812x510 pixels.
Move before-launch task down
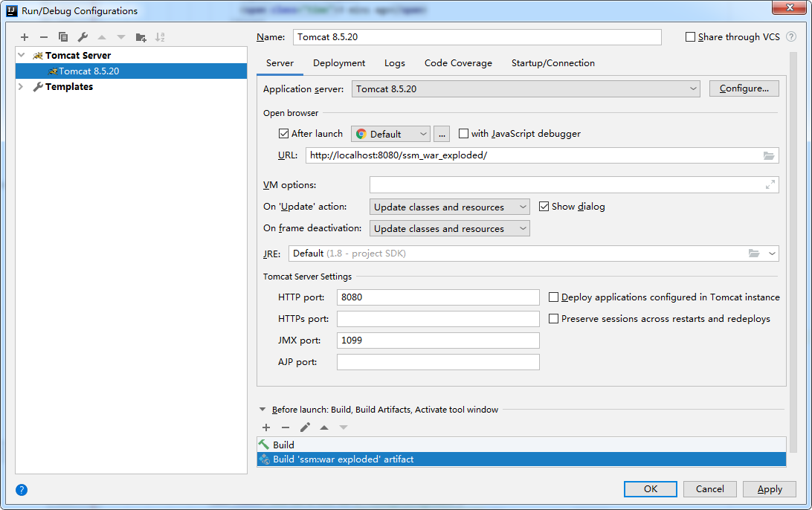pos(344,427)
